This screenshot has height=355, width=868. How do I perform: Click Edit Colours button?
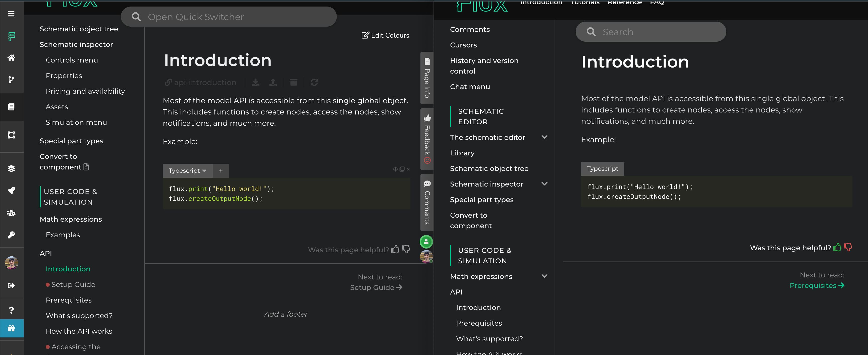click(386, 35)
